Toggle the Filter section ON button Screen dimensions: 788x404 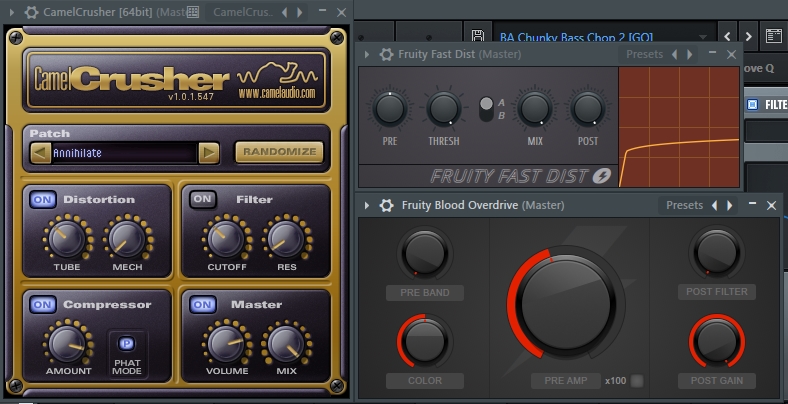point(203,199)
